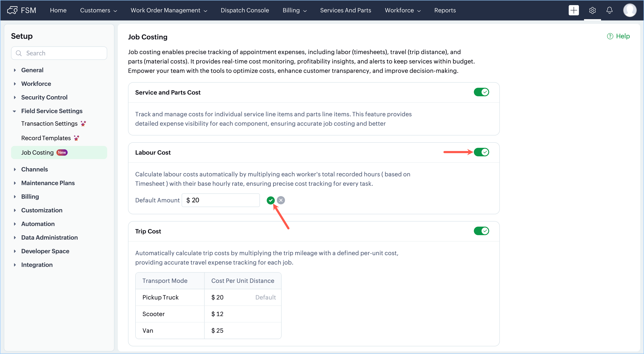This screenshot has height=354, width=644.
Task: Open the Reports menu item
Action: (x=445, y=10)
